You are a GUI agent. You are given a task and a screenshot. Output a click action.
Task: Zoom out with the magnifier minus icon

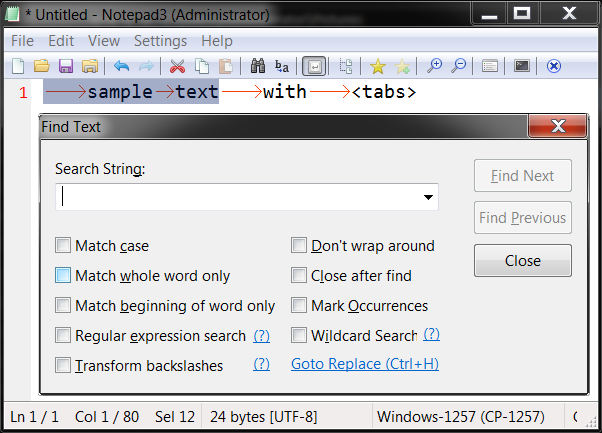[458, 66]
